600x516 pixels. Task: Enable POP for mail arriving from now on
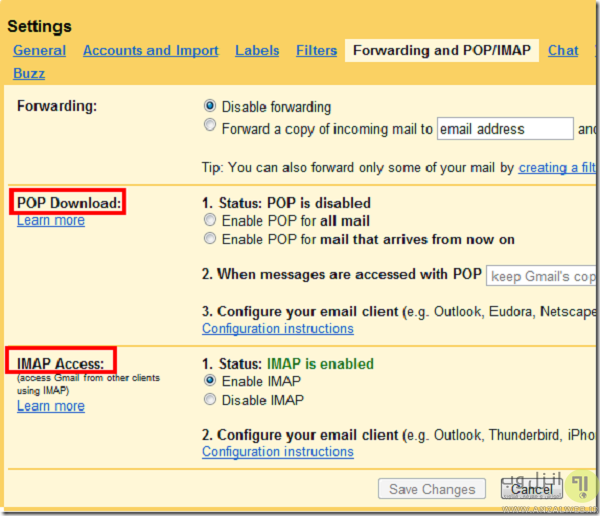[210, 239]
